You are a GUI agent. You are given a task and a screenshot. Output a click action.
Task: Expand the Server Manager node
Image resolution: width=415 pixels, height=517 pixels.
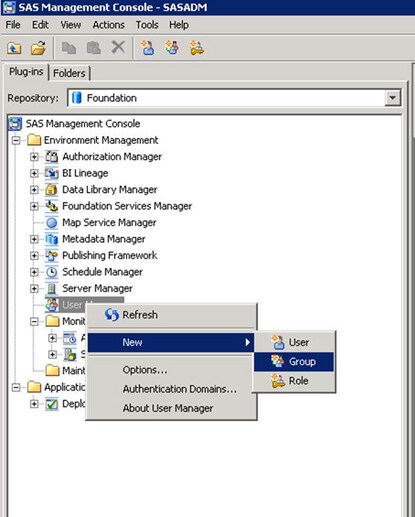(34, 288)
